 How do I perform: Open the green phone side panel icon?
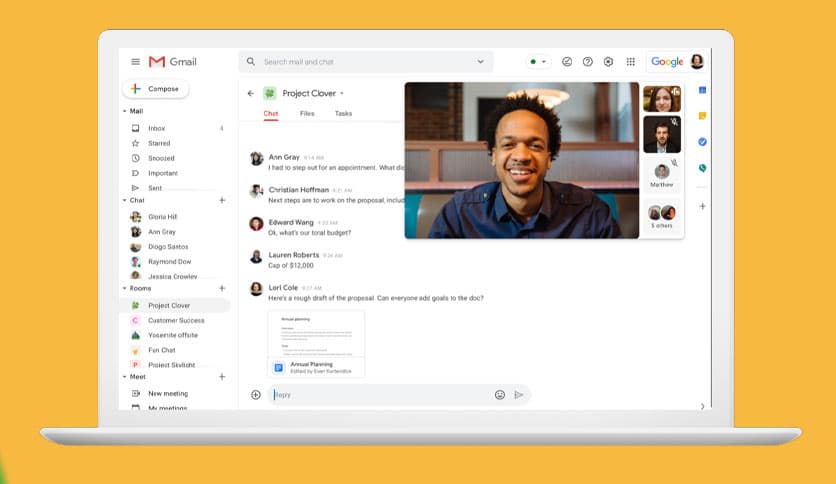[x=702, y=168]
